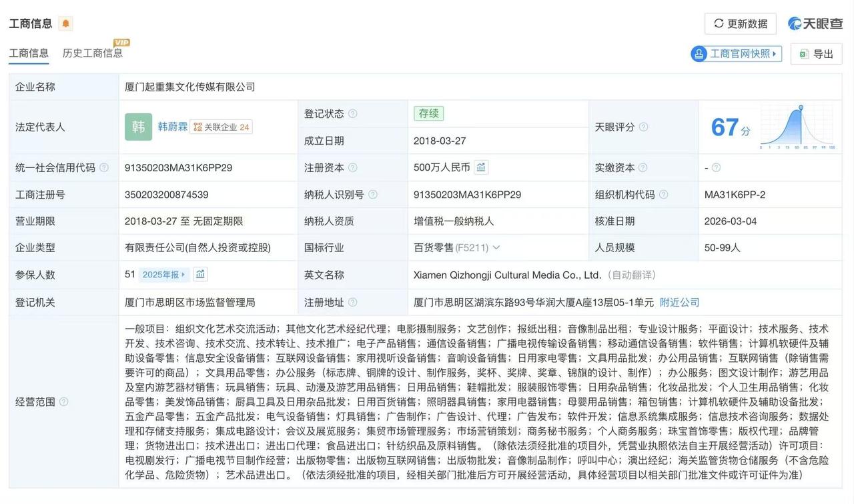The height and width of the screenshot is (504, 854).
Task: Click help icon next to 组织机构代码
Action: point(663,195)
